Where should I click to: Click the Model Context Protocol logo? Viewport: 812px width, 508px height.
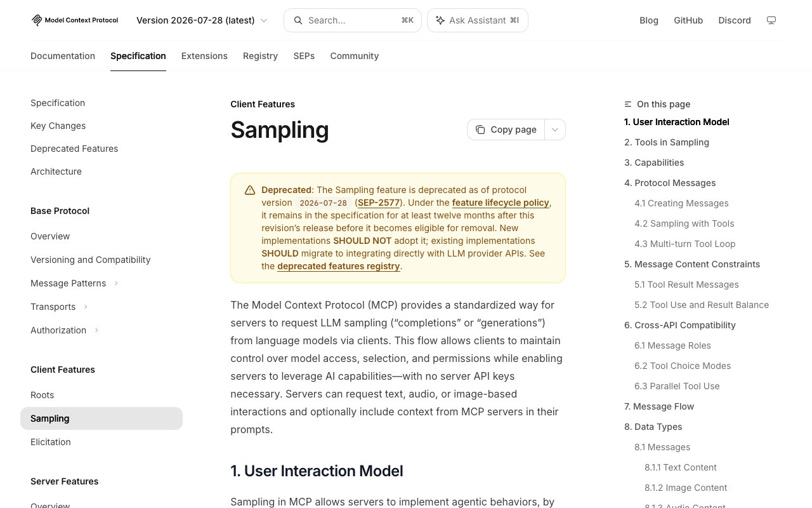[75, 20]
